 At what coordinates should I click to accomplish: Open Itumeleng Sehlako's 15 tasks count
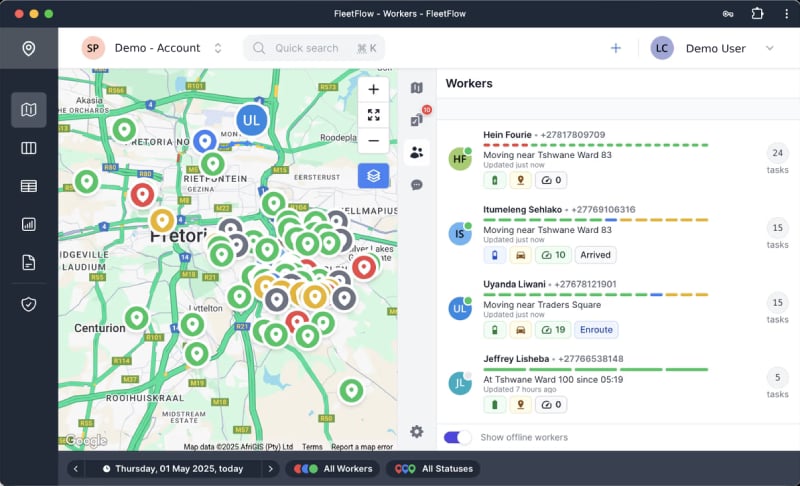click(x=777, y=234)
